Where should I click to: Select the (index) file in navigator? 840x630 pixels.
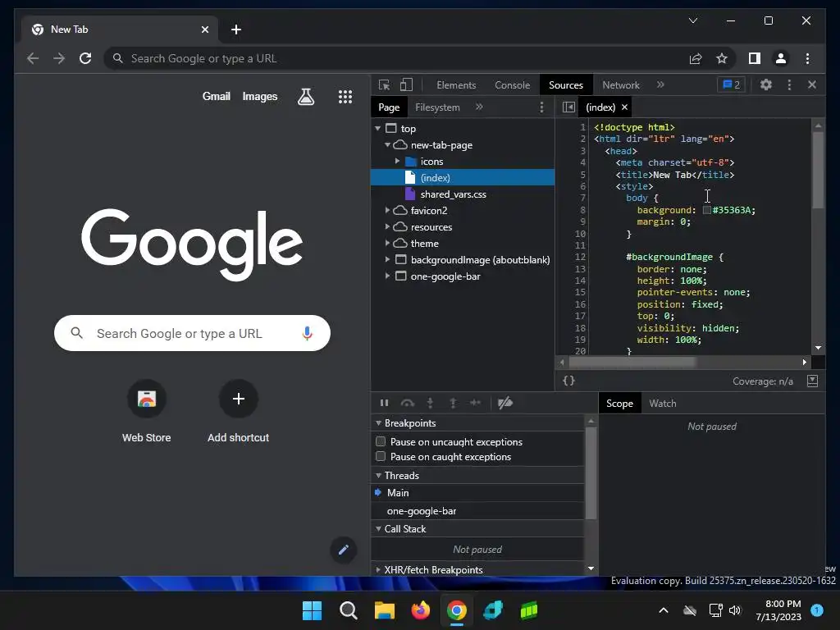[463, 177]
